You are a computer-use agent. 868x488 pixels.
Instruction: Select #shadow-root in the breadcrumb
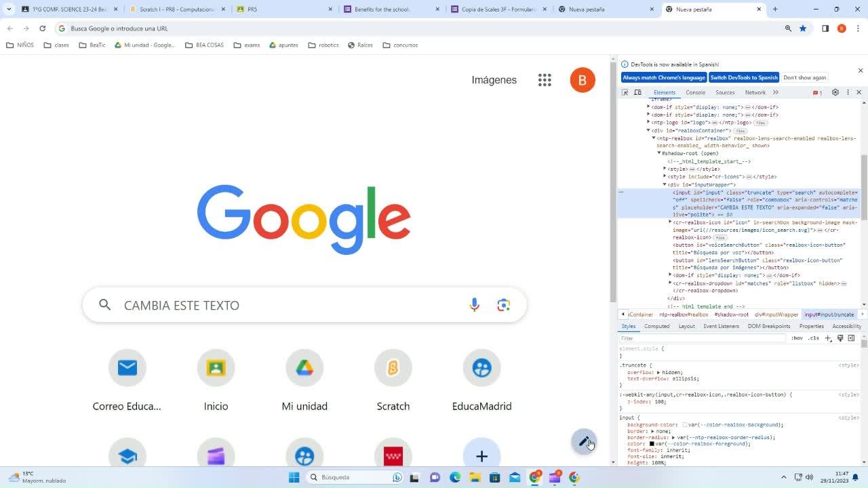point(731,314)
